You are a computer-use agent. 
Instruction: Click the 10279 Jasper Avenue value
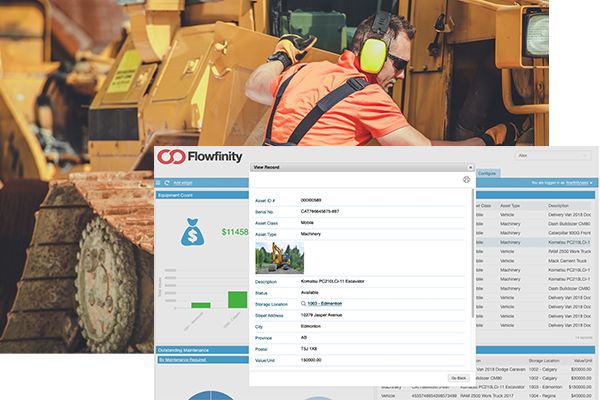point(321,315)
